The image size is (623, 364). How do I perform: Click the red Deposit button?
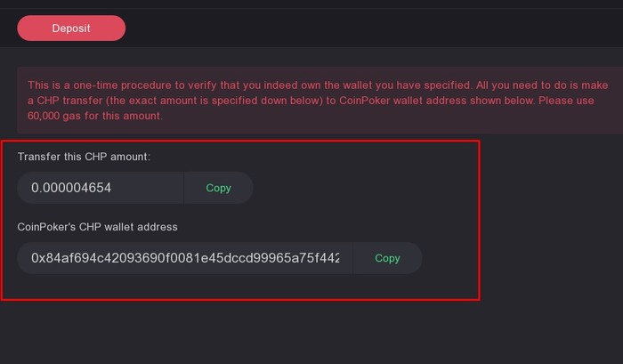coord(71,28)
